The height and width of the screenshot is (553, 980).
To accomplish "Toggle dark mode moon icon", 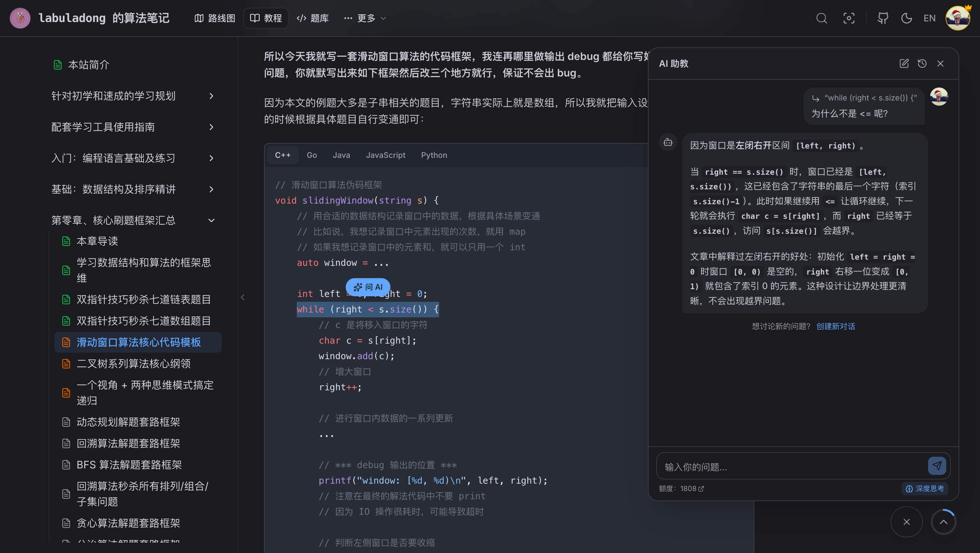I will pyautogui.click(x=907, y=18).
